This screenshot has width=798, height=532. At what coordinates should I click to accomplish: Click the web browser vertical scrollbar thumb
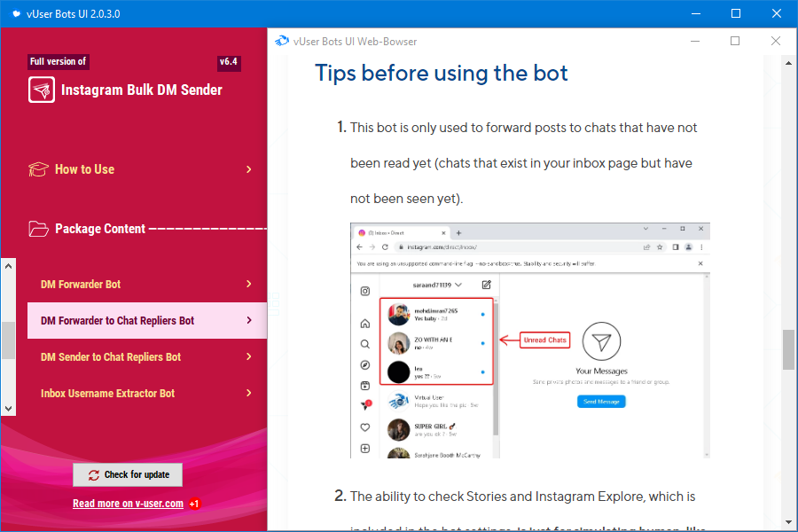(788, 349)
